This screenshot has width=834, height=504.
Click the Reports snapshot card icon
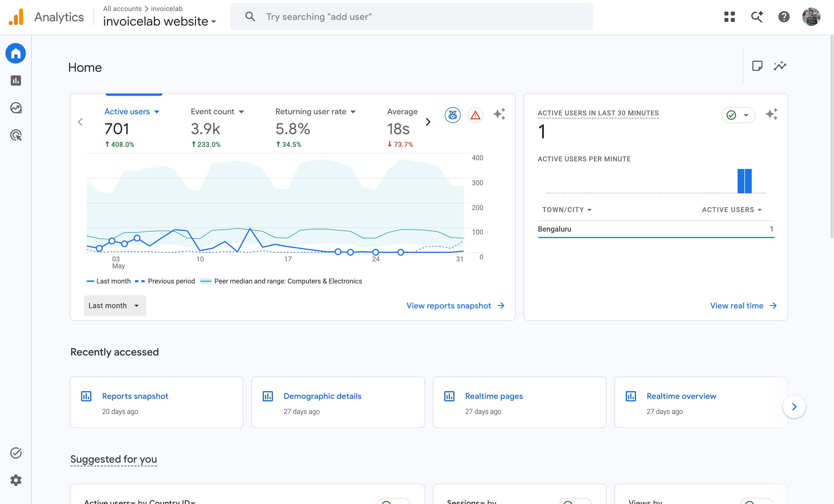[86, 396]
